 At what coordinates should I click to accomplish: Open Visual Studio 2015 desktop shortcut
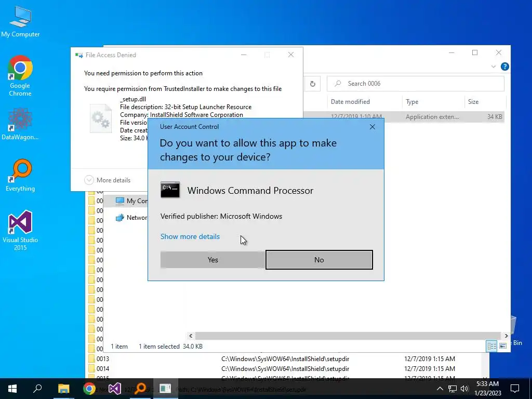pos(20,231)
